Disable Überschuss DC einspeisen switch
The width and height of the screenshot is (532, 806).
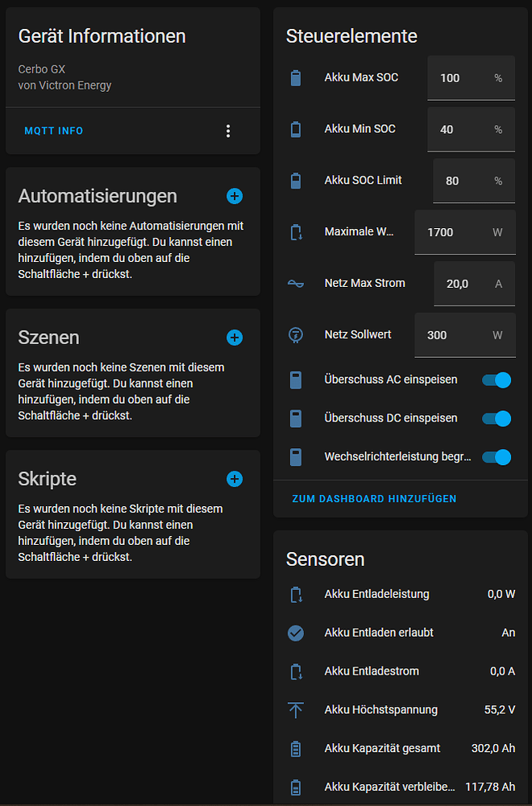(497, 418)
